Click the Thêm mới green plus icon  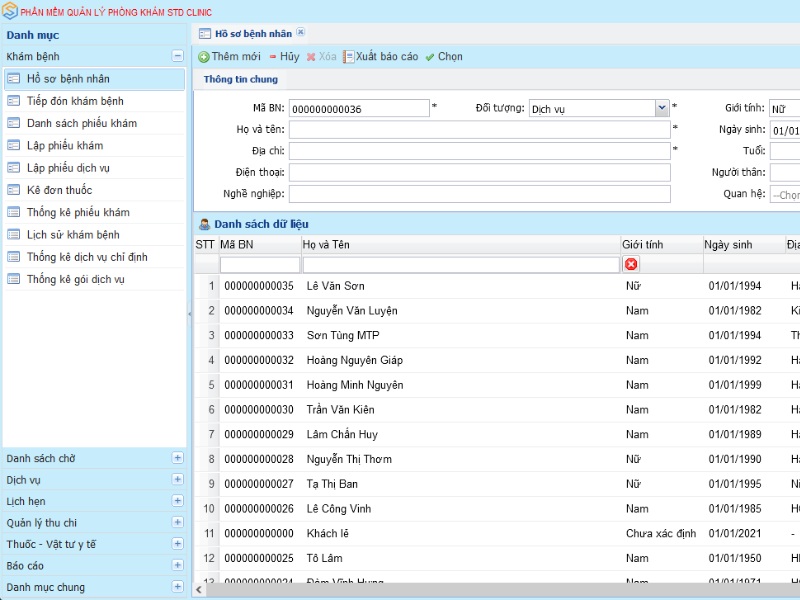[204, 57]
